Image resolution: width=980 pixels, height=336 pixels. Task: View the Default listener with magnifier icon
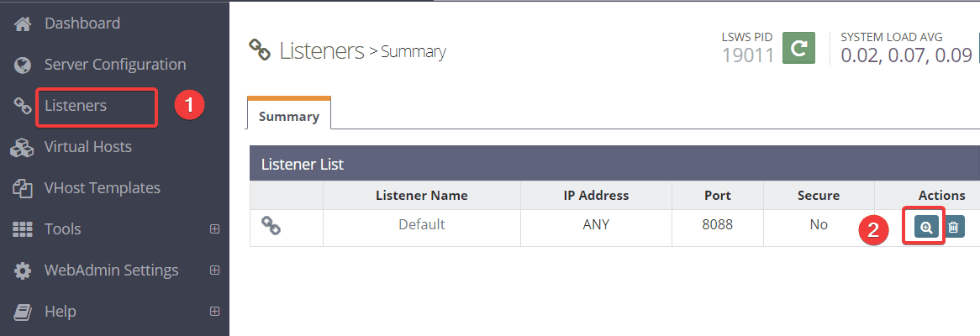point(926,228)
